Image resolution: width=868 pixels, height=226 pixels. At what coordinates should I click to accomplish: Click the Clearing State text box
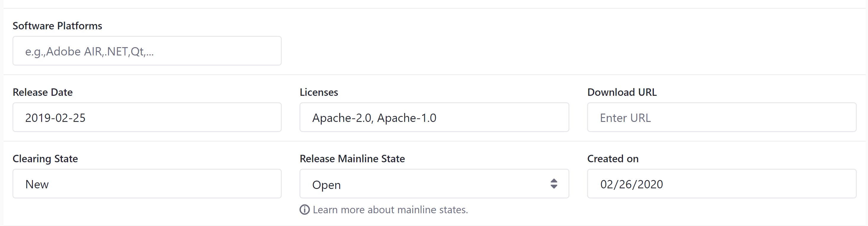pyautogui.click(x=147, y=184)
